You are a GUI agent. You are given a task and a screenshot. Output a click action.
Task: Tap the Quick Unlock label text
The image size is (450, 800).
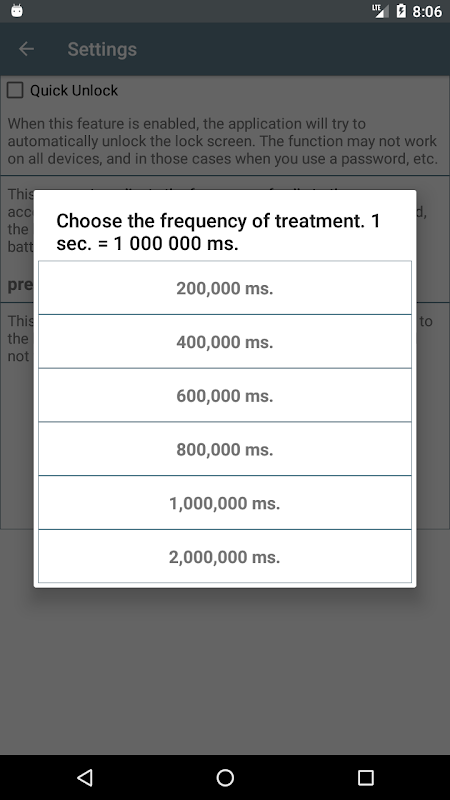tap(74, 90)
